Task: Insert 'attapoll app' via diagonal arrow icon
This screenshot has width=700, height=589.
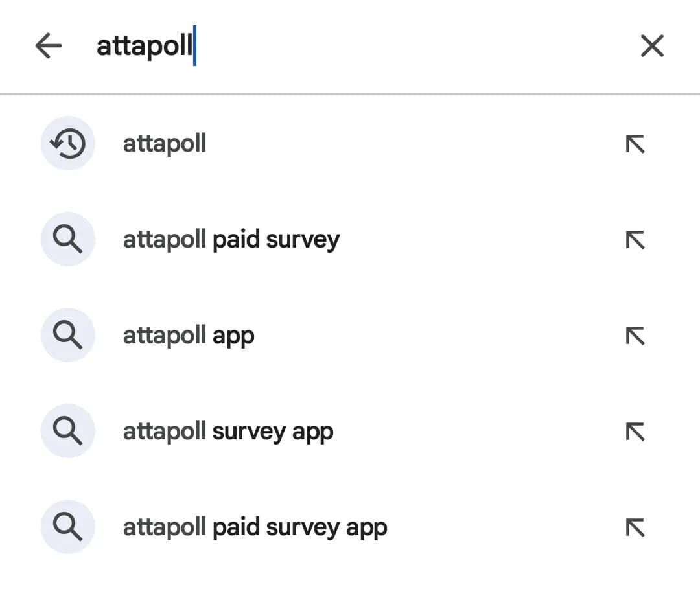Action: point(635,336)
